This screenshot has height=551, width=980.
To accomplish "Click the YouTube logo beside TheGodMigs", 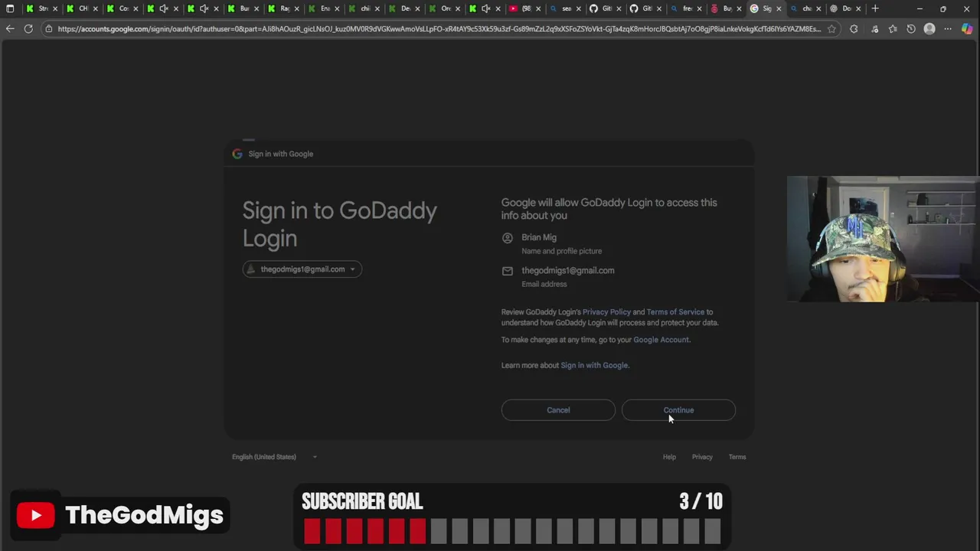I will coord(35,515).
